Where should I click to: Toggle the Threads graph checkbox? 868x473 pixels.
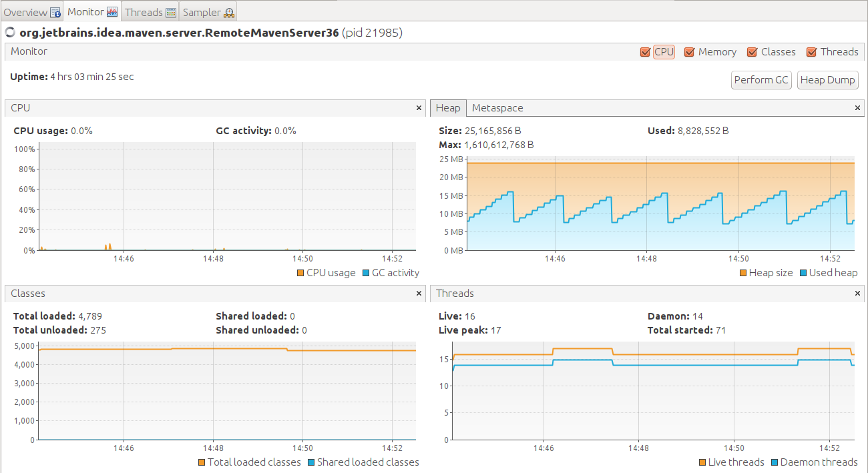(x=812, y=52)
